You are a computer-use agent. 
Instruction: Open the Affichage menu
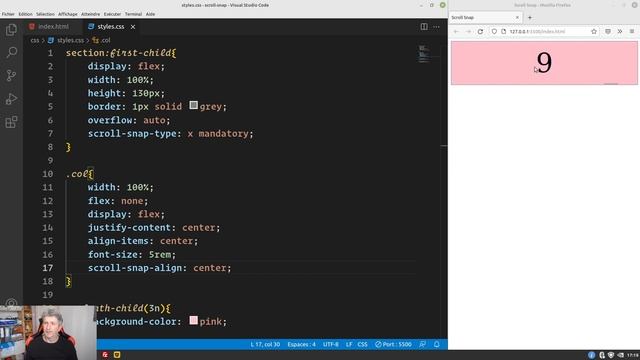(x=67, y=14)
